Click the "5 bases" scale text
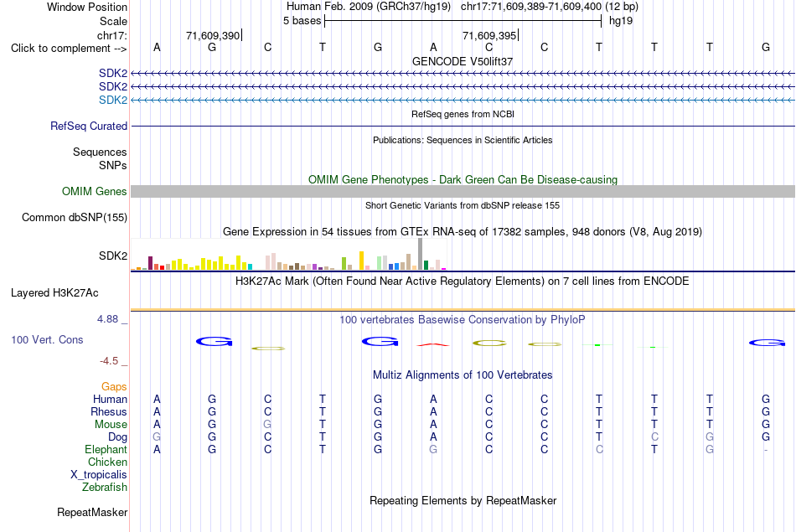 point(302,21)
